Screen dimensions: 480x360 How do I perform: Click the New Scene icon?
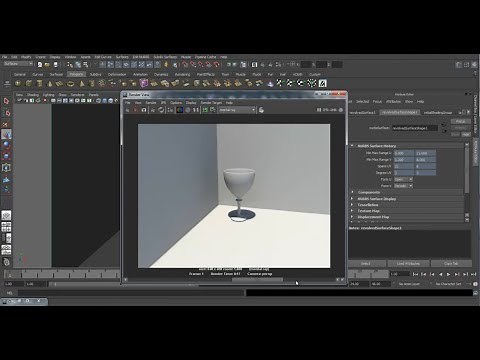tap(40, 64)
